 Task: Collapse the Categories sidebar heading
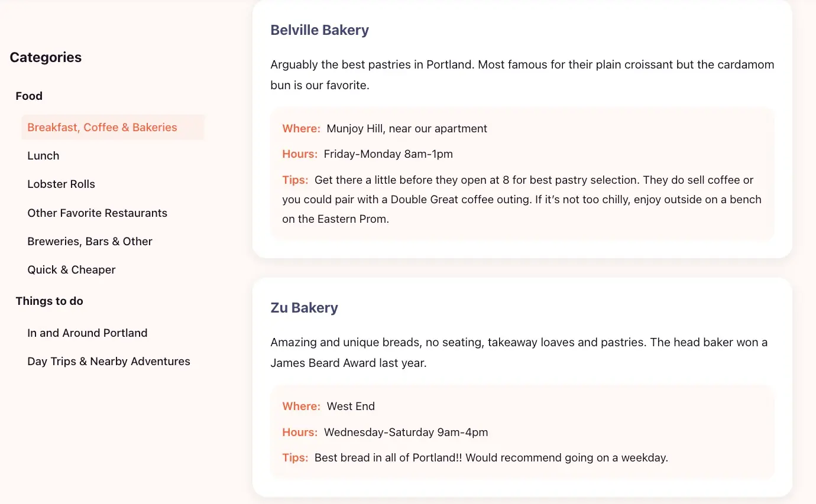(46, 57)
